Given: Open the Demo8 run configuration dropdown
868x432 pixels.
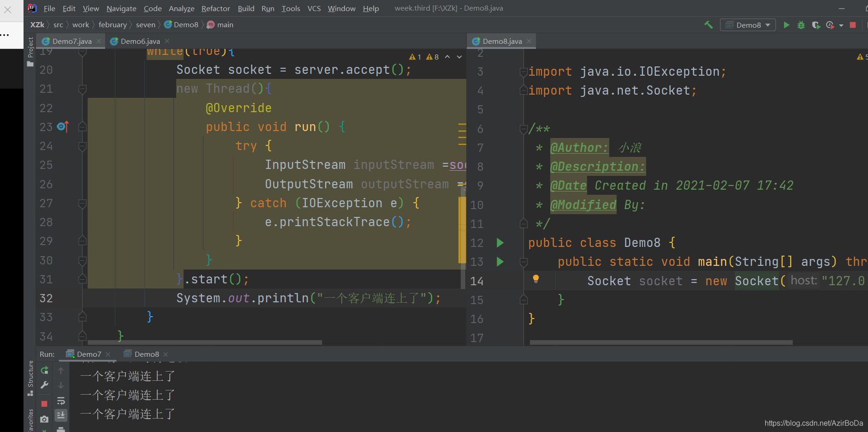Looking at the screenshot, I should (x=748, y=25).
